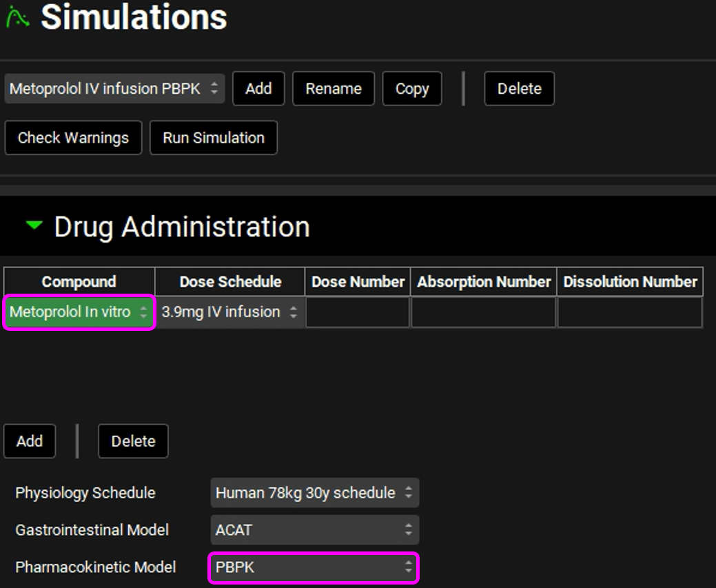Click the Simulations curve icon in the header
Image resolution: width=716 pixels, height=588 pixels.
click(17, 17)
